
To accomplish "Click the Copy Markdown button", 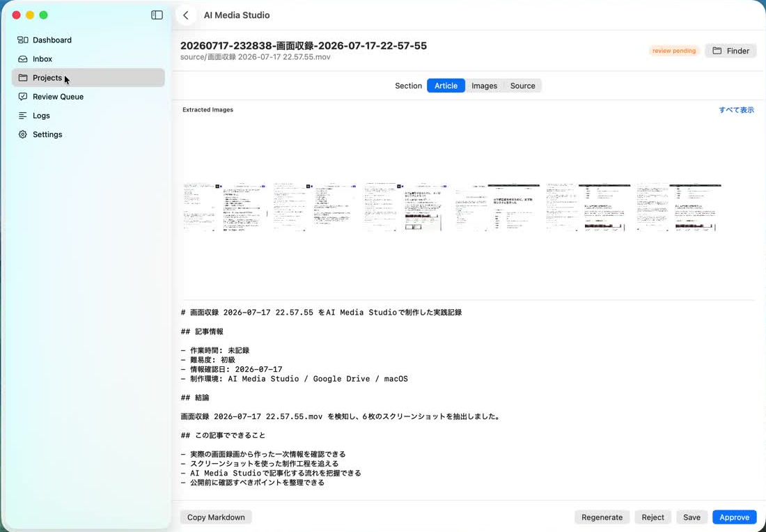I will [x=216, y=517].
